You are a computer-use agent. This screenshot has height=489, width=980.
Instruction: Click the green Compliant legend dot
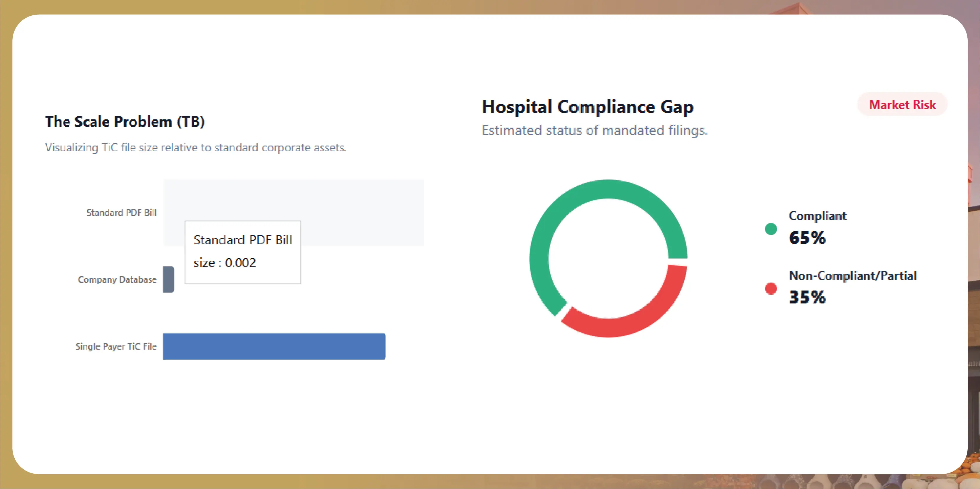(x=770, y=229)
